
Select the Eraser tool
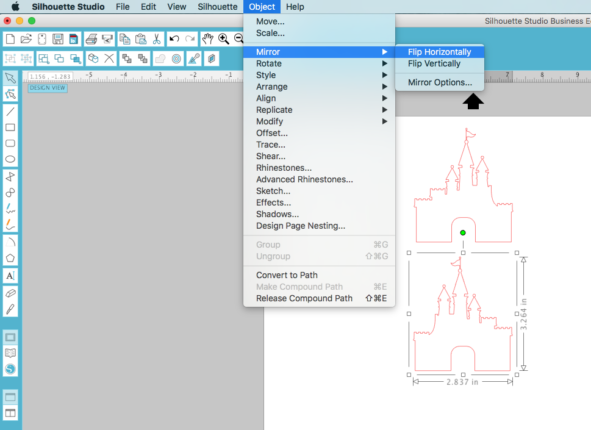pos(10,293)
